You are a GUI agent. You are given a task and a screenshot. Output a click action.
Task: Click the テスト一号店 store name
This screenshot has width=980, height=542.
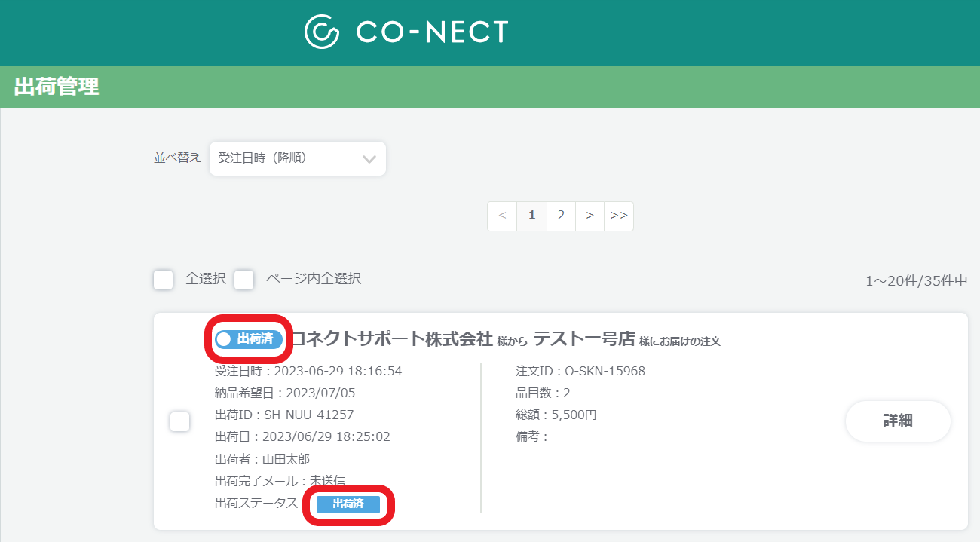[584, 339]
